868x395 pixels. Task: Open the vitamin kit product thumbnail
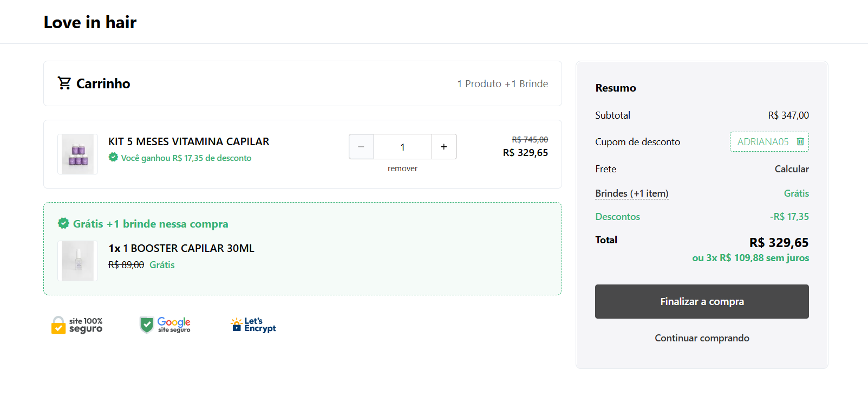click(78, 154)
